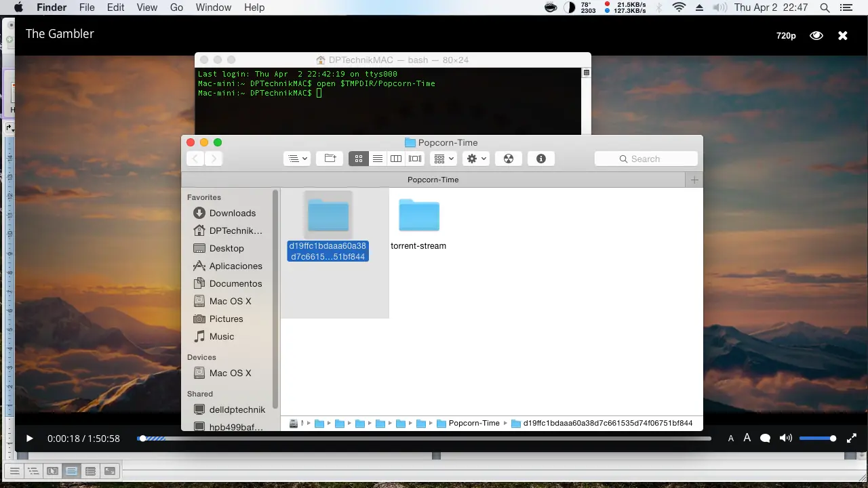Open the View menu
This screenshot has width=868, height=488.
point(147,7)
